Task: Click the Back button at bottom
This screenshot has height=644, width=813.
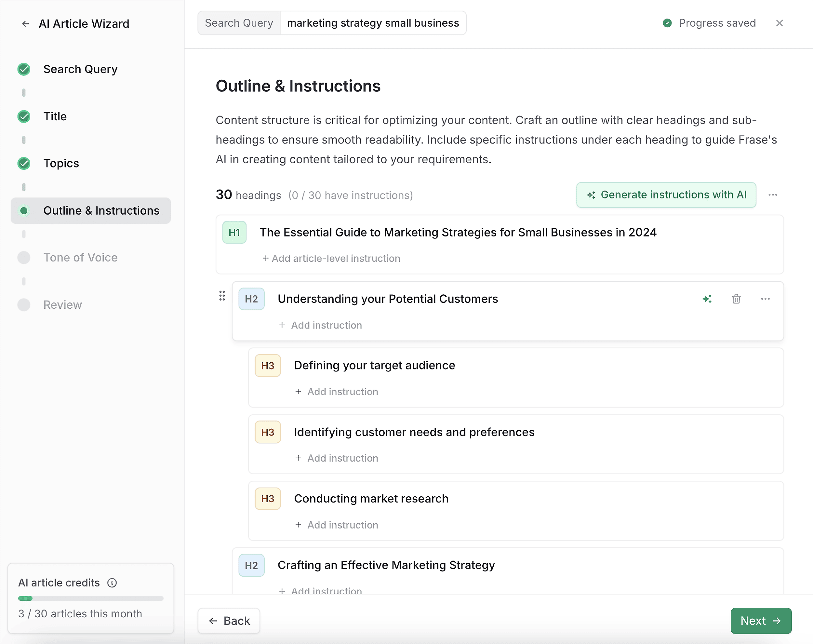Action: 229,621
